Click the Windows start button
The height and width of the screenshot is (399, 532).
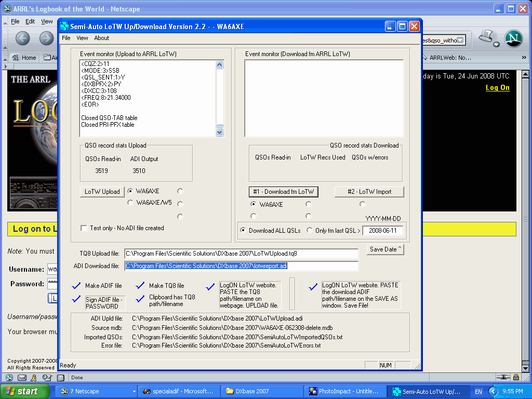24,391
